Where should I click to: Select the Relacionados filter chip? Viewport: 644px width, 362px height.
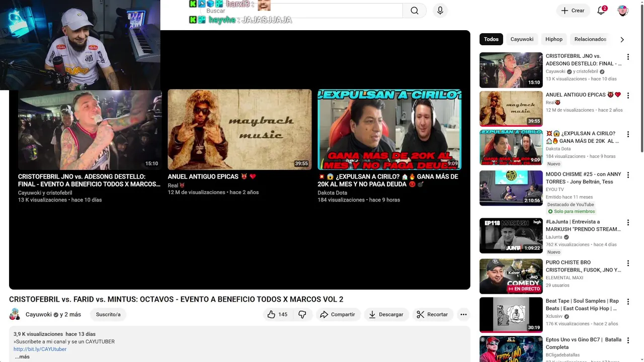[590, 39]
